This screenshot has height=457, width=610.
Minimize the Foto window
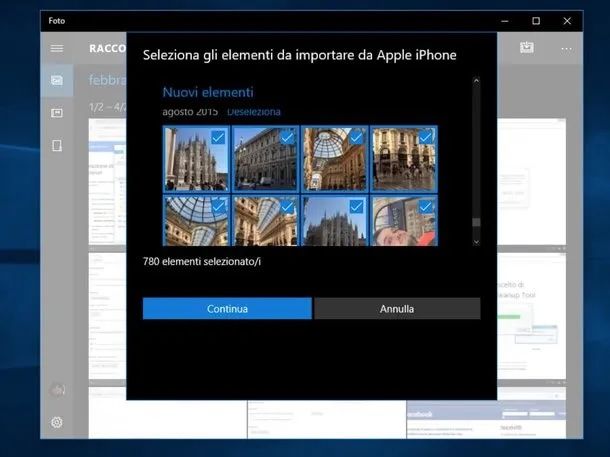(505, 21)
